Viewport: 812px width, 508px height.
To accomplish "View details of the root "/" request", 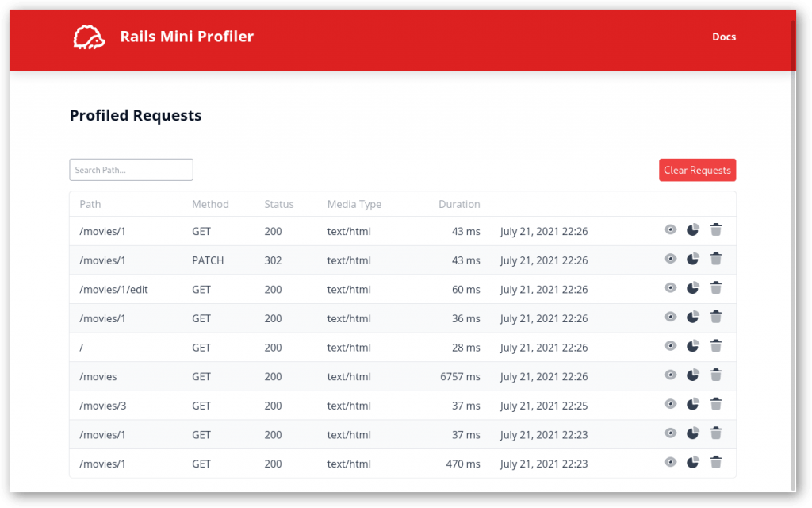I will [x=670, y=346].
